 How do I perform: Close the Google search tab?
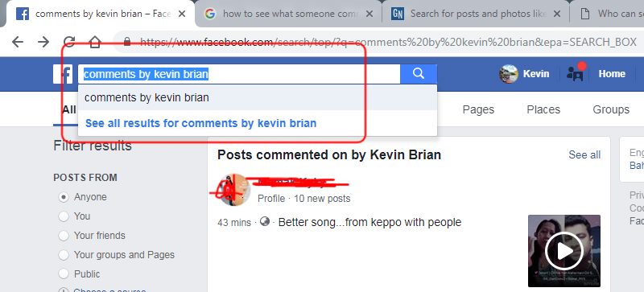369,14
